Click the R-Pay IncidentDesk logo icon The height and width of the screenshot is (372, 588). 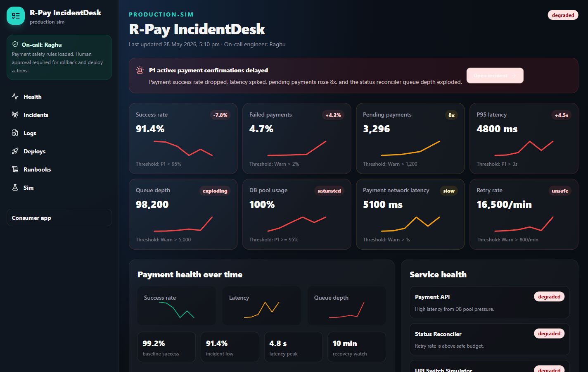16,16
